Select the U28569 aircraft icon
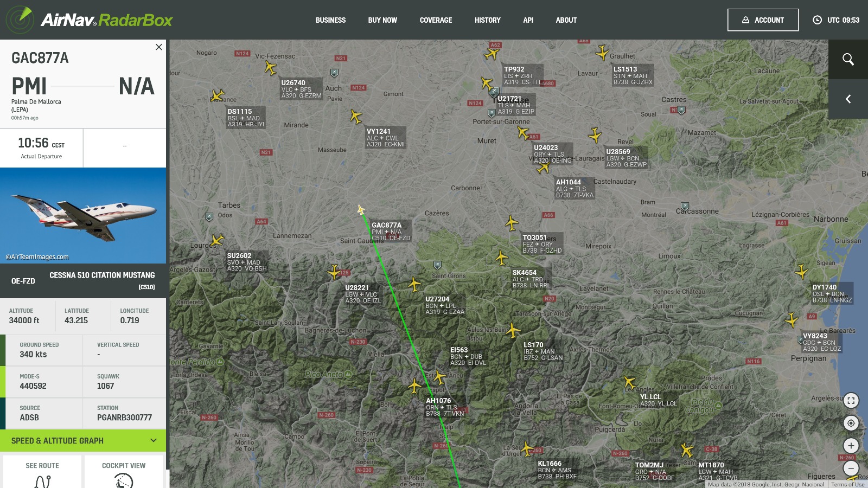The height and width of the screenshot is (488, 868). click(595, 134)
